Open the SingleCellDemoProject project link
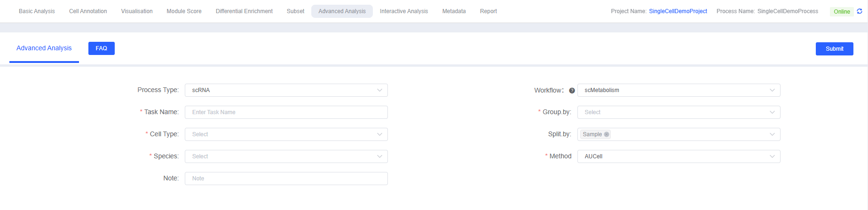Screen dimensions: 868x210 (678, 11)
